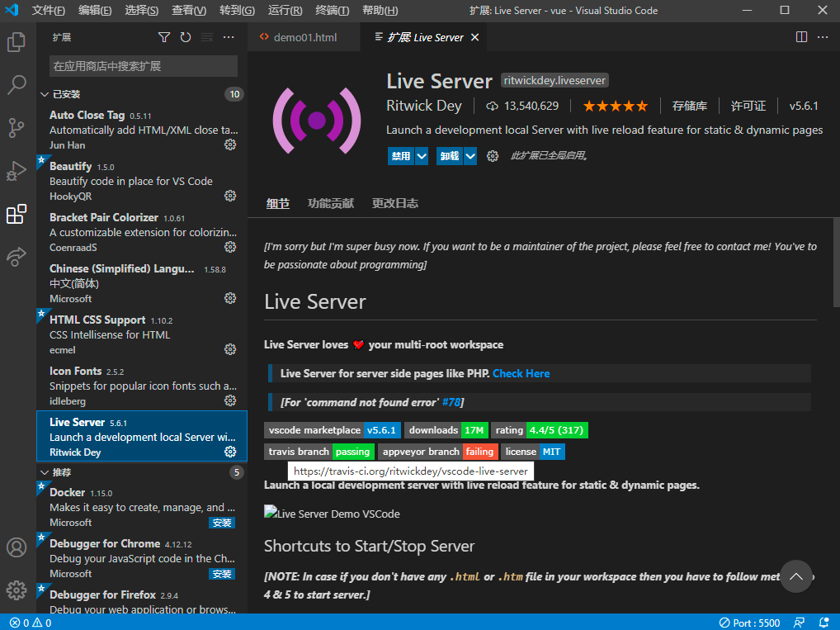
Task: Open issue #78 link
Action: (x=451, y=402)
